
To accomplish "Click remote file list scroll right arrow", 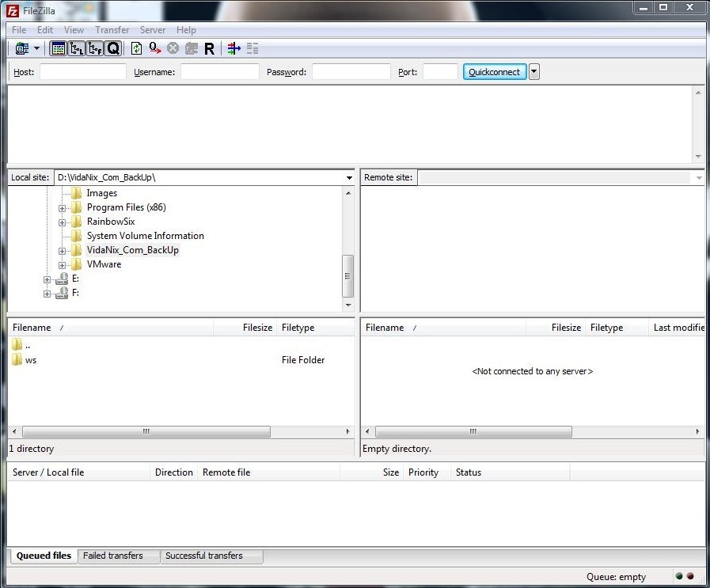I will click(698, 431).
